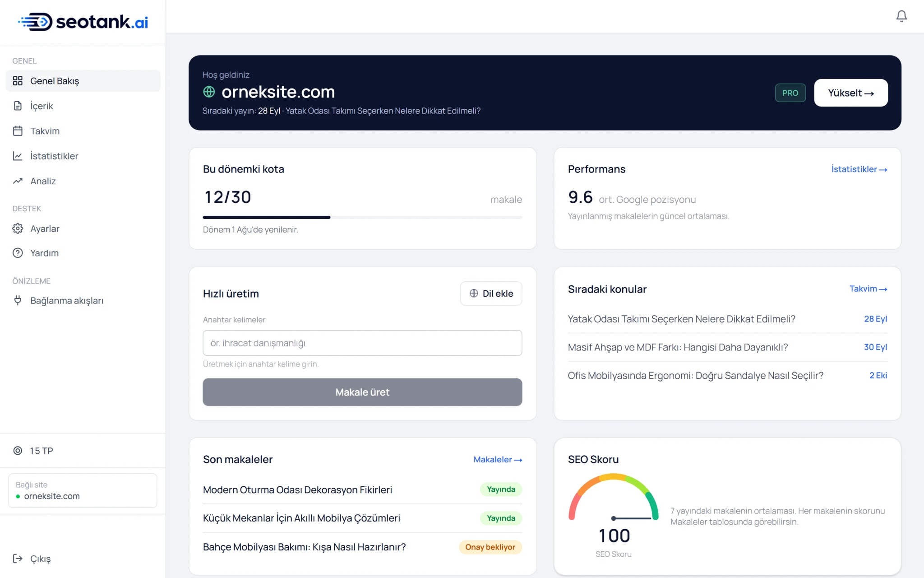This screenshot has width=924, height=578.
Task: Follow the Makaleler link in Son makaleler
Action: (498, 459)
